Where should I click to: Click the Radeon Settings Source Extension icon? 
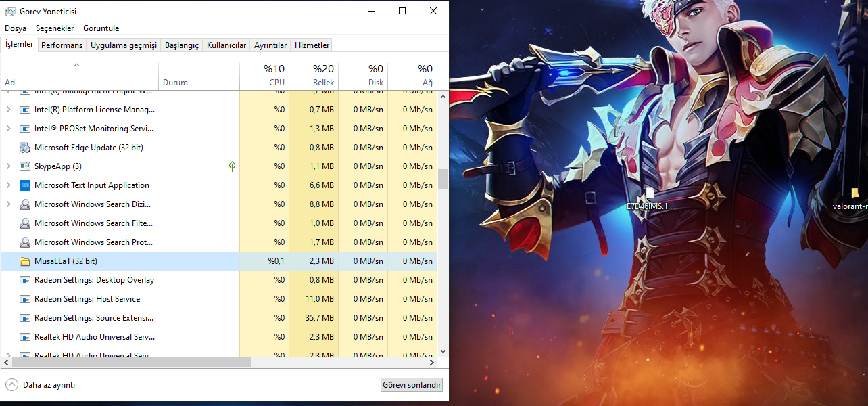pyautogui.click(x=25, y=318)
